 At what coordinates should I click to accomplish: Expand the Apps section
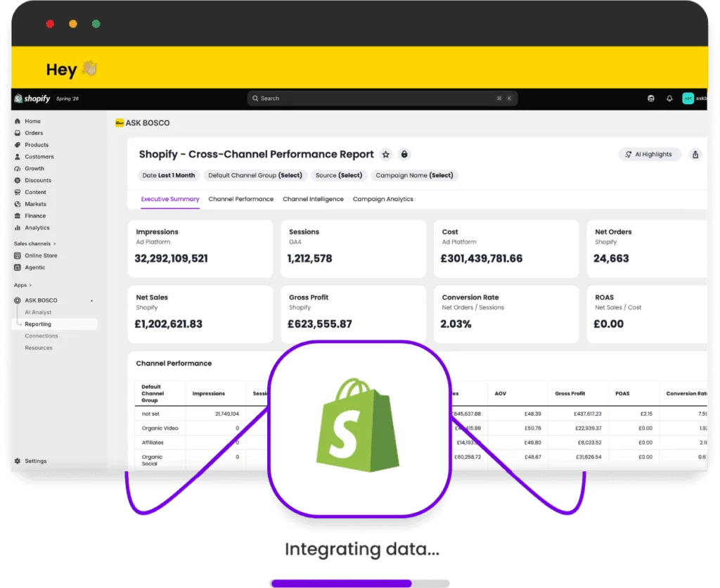click(23, 285)
